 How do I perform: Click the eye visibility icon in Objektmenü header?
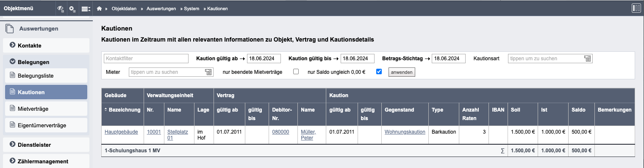point(61,8)
